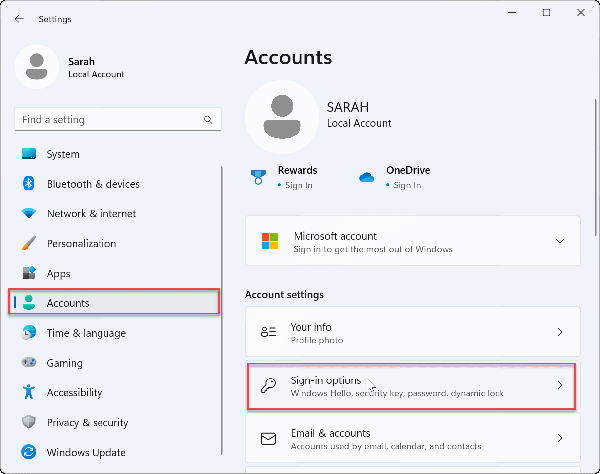
Task: Open Your info using its chevron arrow
Action: tap(559, 332)
